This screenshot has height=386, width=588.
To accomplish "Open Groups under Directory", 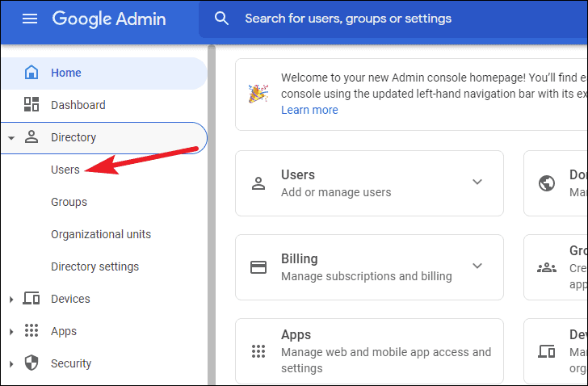I will [x=69, y=202].
